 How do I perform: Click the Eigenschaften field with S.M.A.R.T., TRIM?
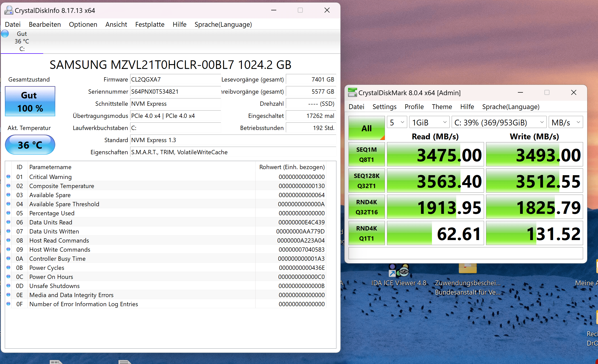(x=233, y=152)
